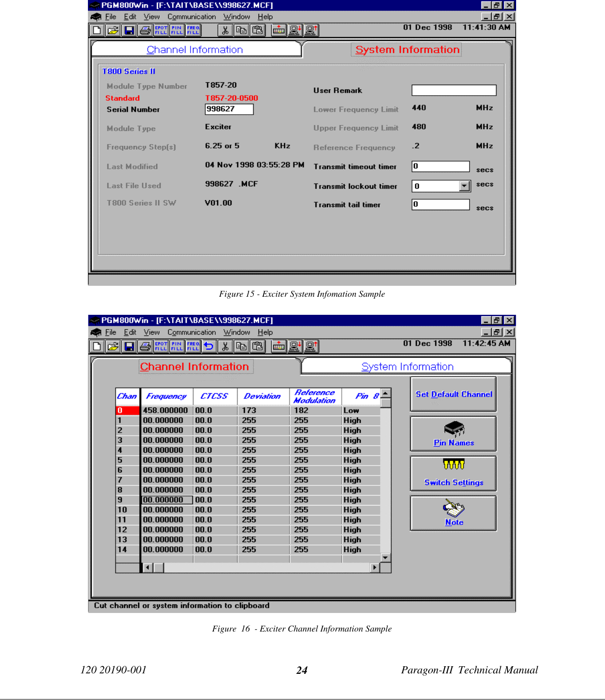
Task: Click the Serial Number field showing 998627
Action: [229, 109]
